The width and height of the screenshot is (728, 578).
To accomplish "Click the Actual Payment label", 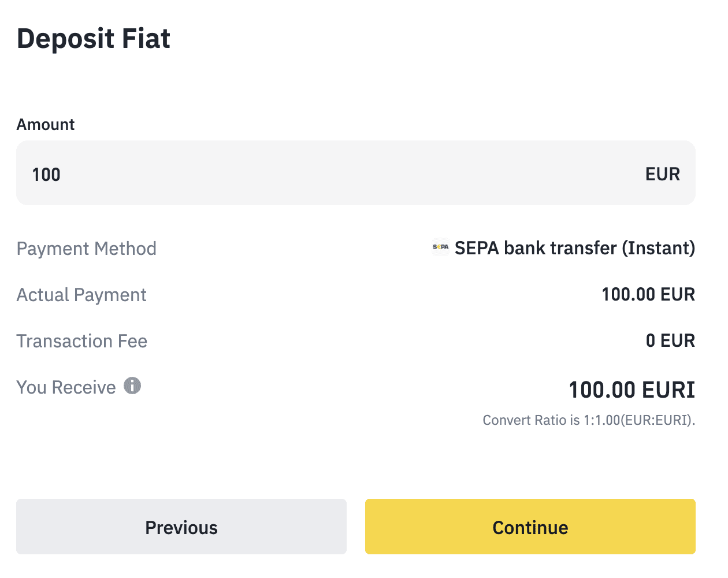I will coord(81,295).
